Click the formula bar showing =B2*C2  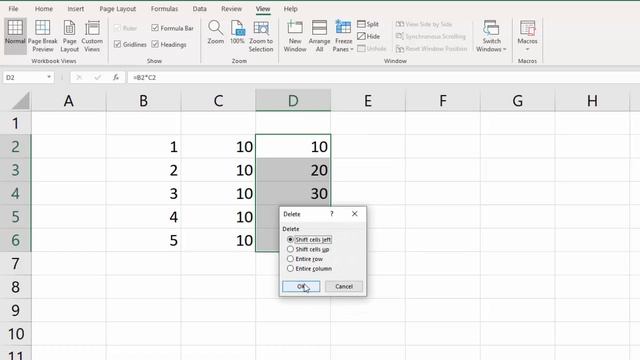(x=383, y=77)
